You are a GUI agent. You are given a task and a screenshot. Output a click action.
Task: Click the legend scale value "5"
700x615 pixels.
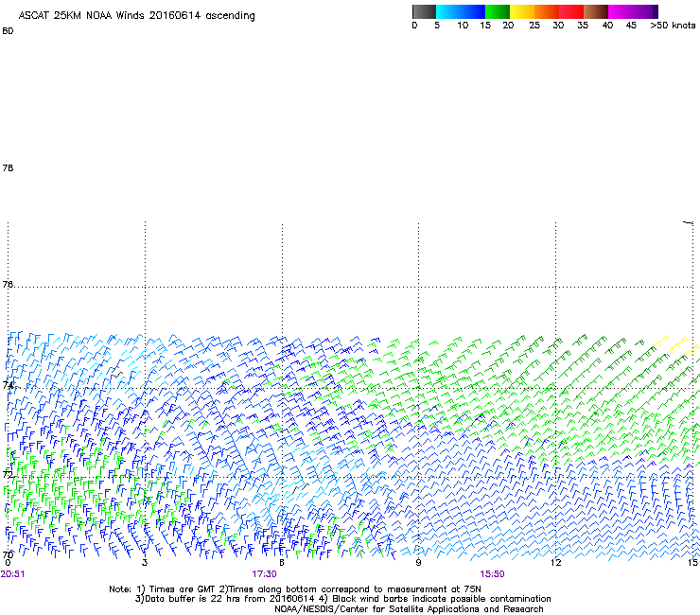pyautogui.click(x=437, y=26)
